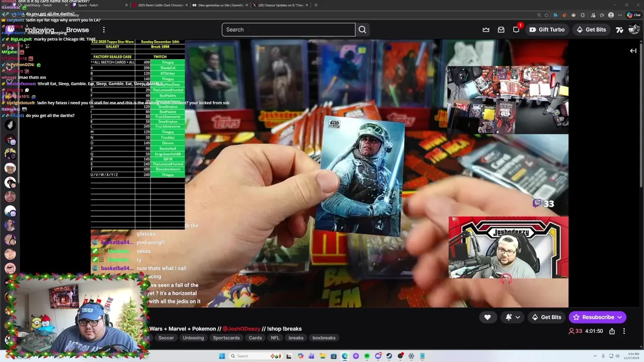This screenshot has width=644, height=362.
Task: Open the notification bell dropdown
Action: pyautogui.click(x=513, y=317)
